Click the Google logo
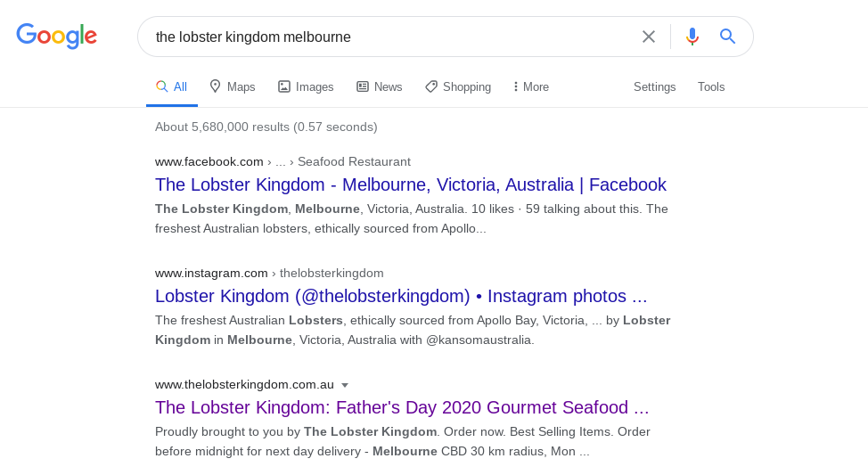This screenshot has height=475, width=868. (56, 37)
